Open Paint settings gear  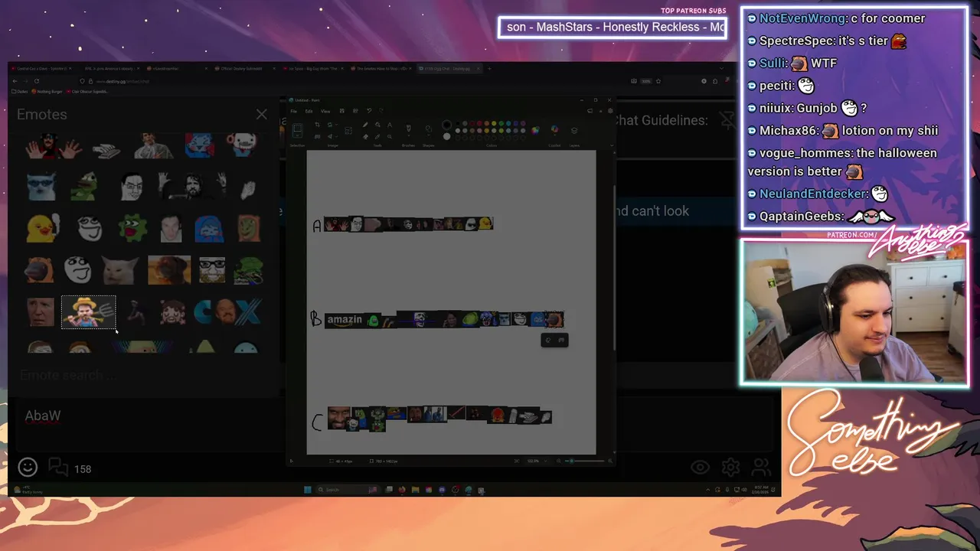(610, 111)
